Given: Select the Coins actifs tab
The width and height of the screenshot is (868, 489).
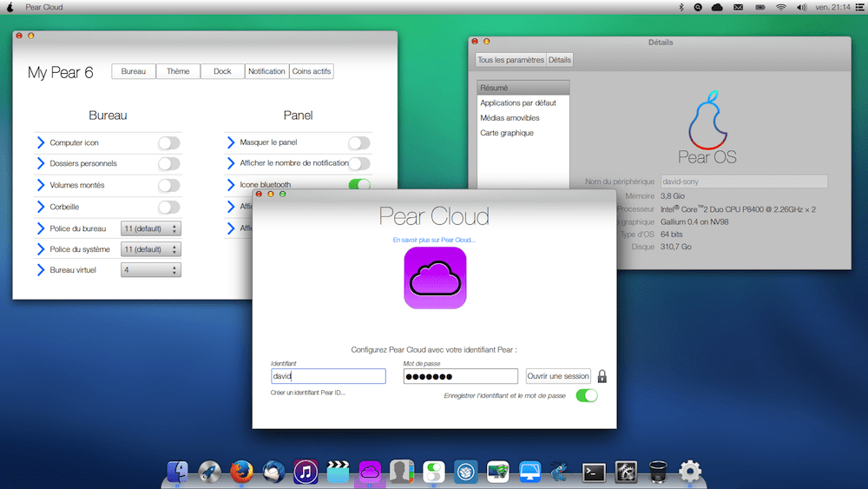Looking at the screenshot, I should pyautogui.click(x=312, y=71).
